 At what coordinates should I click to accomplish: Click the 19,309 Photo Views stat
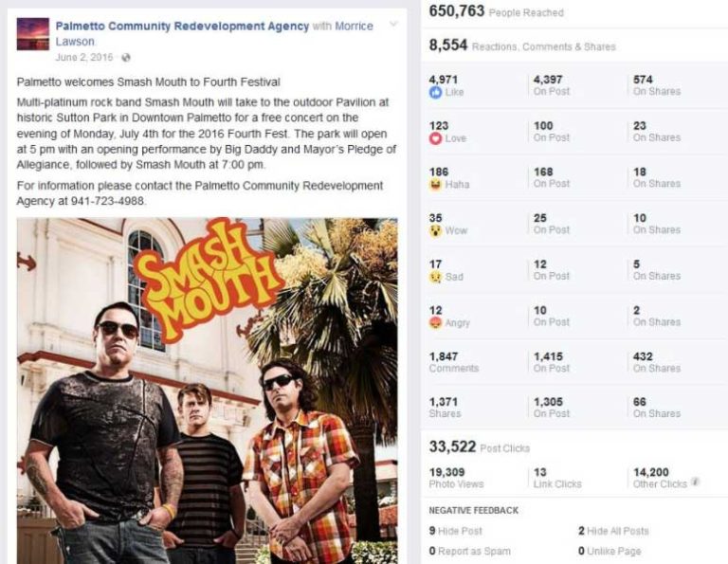[x=456, y=478]
